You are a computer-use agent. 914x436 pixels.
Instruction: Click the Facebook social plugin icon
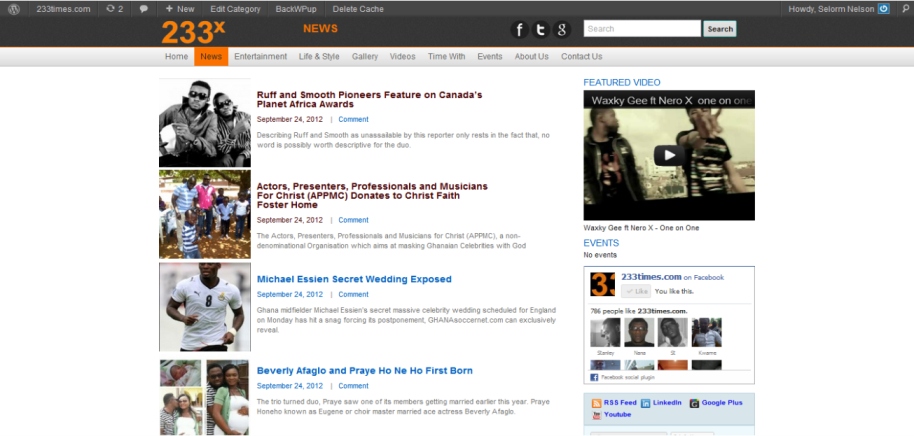click(594, 378)
